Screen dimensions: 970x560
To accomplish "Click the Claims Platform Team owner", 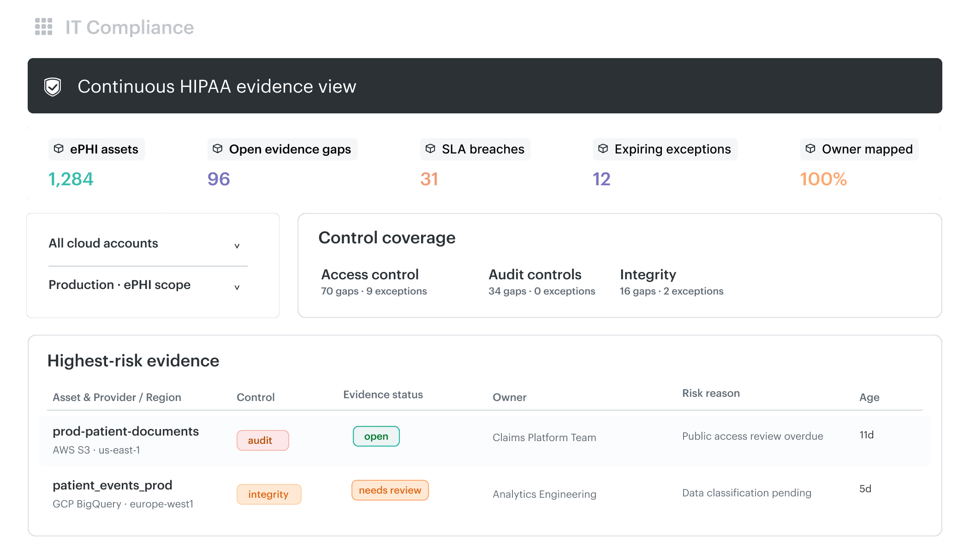I will click(544, 438).
